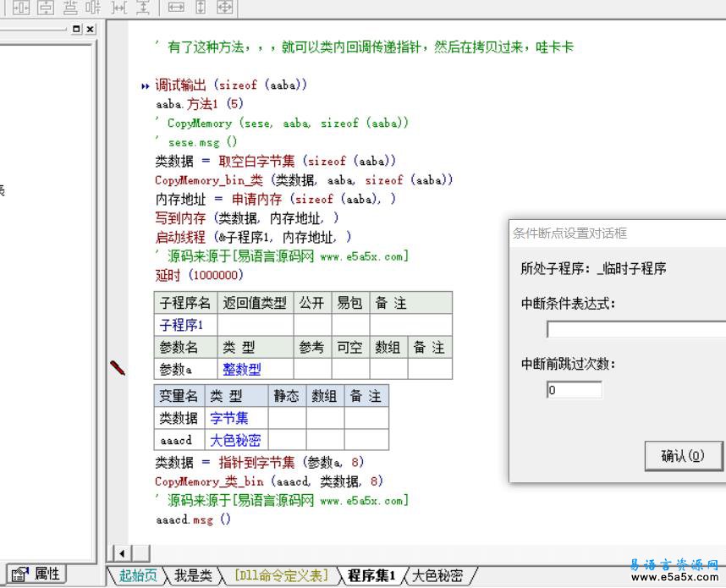Click the aaba.方法1 (5) code line
The height and width of the screenshot is (588, 726).
[x=199, y=104]
